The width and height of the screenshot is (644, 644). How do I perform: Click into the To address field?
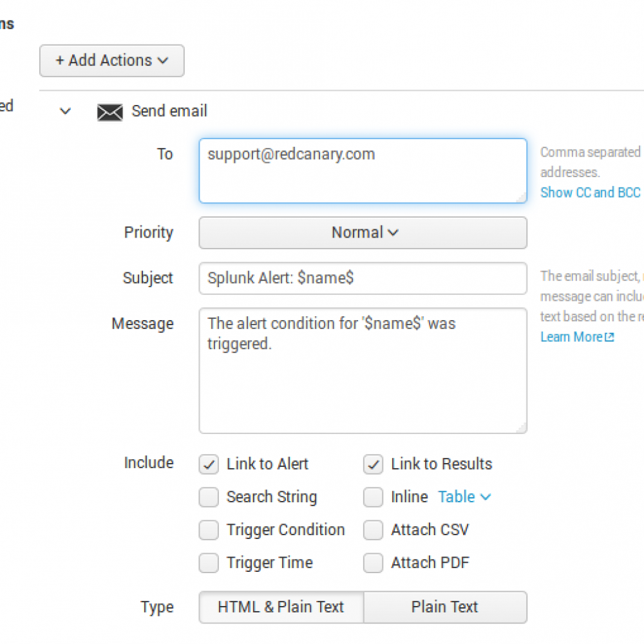363,171
